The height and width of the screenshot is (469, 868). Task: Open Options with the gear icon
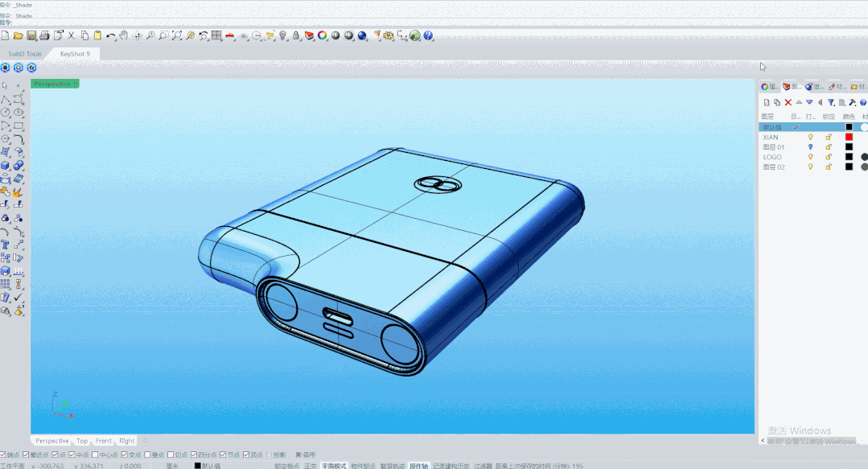[389, 35]
